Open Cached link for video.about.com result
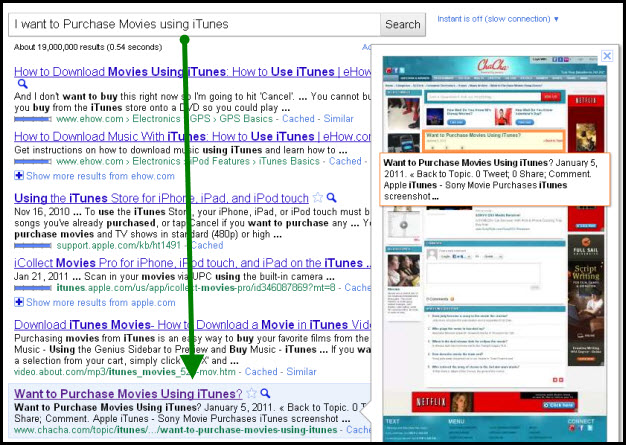 pos(261,372)
